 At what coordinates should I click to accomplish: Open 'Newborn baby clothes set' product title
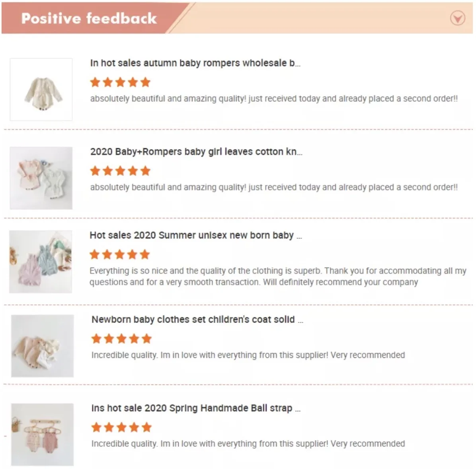197,320
